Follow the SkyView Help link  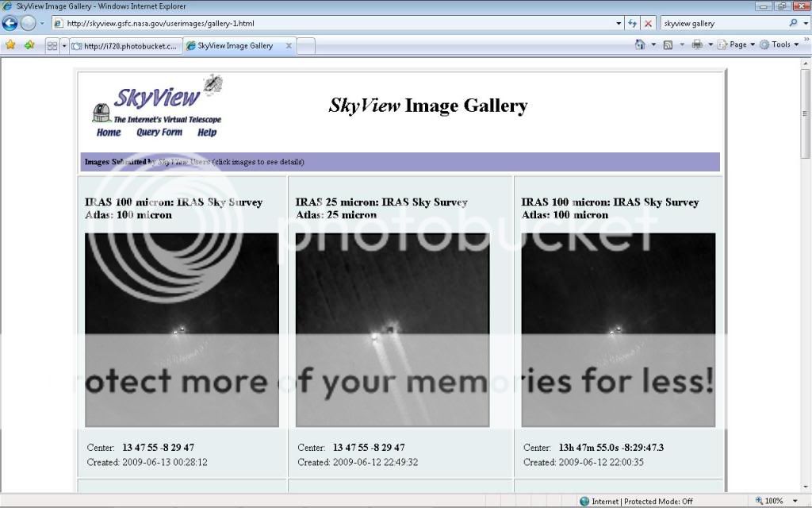(x=206, y=133)
